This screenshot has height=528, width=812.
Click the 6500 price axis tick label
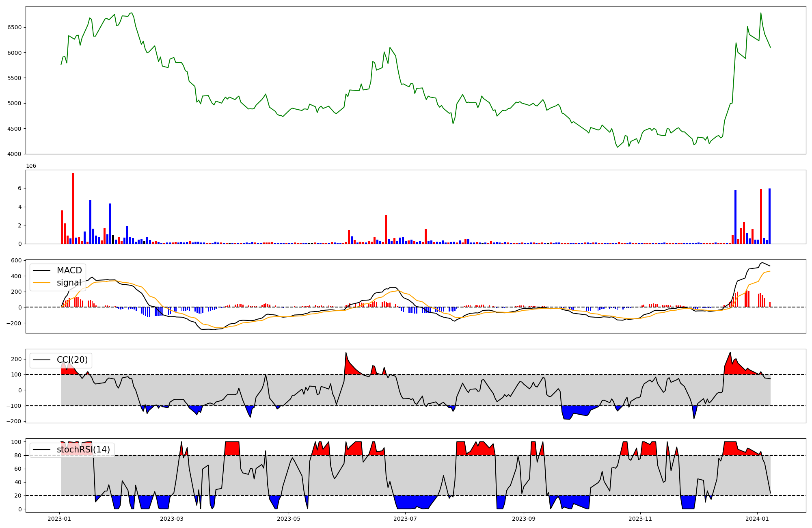[14, 28]
